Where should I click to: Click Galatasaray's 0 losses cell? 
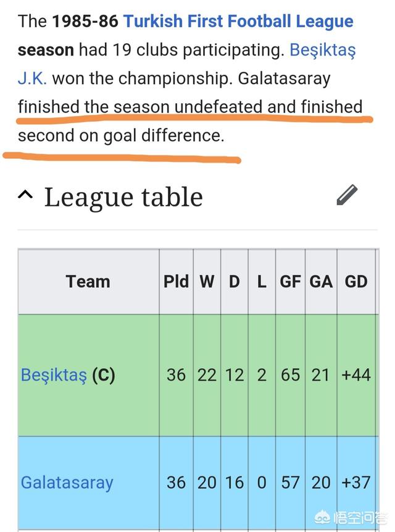(262, 483)
